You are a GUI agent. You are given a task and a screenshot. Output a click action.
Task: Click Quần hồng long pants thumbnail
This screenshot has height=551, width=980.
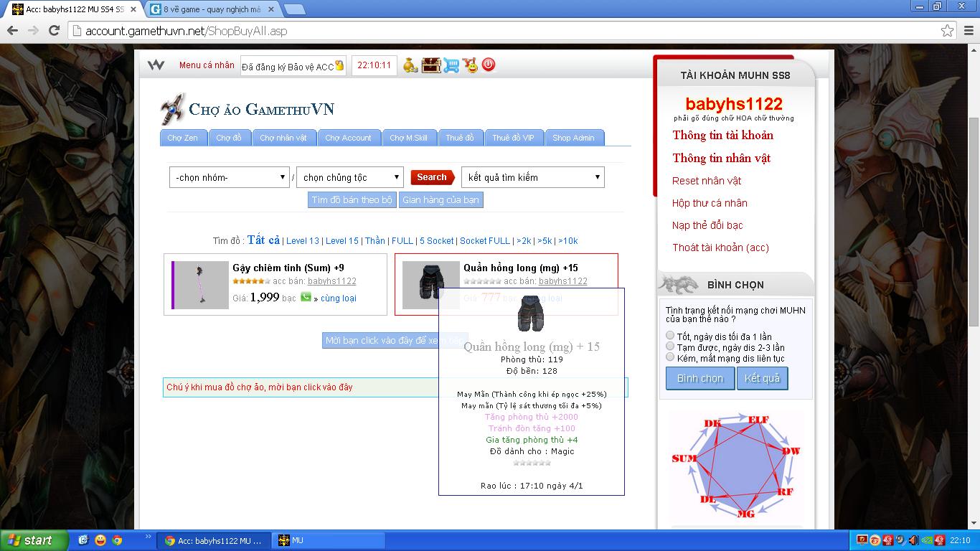coord(430,285)
